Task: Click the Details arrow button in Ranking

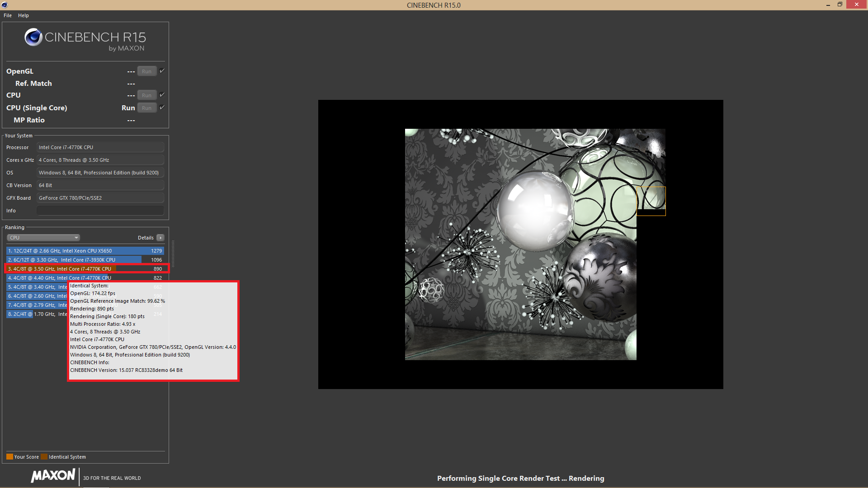Action: click(x=160, y=238)
